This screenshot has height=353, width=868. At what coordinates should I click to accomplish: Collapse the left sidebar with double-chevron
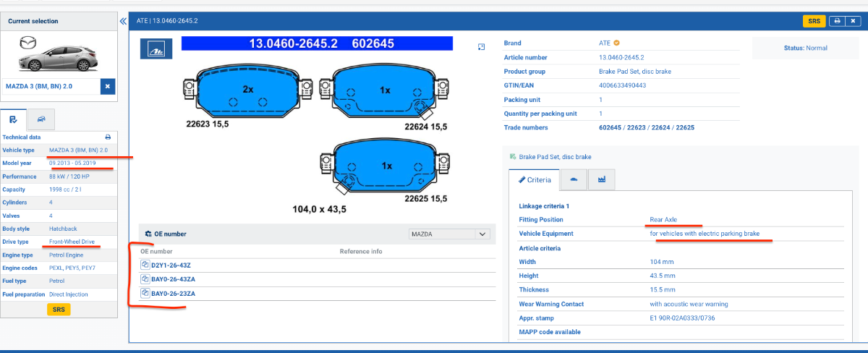click(x=123, y=22)
